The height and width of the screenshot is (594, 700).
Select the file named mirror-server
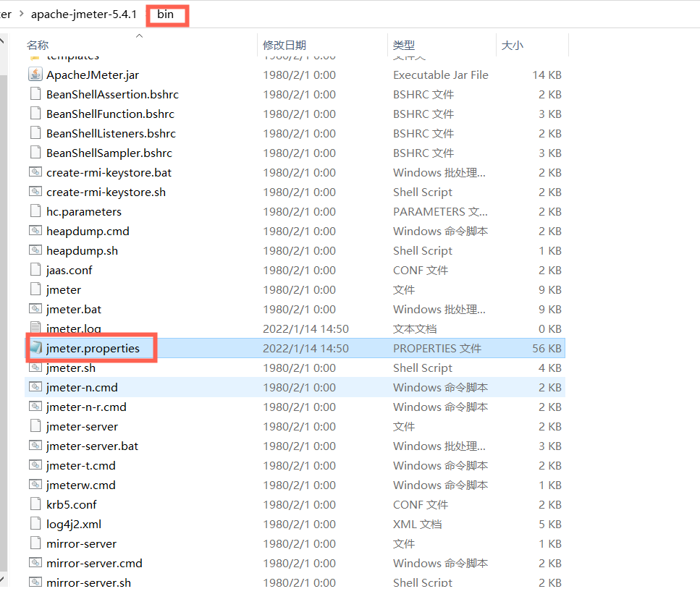(x=81, y=543)
